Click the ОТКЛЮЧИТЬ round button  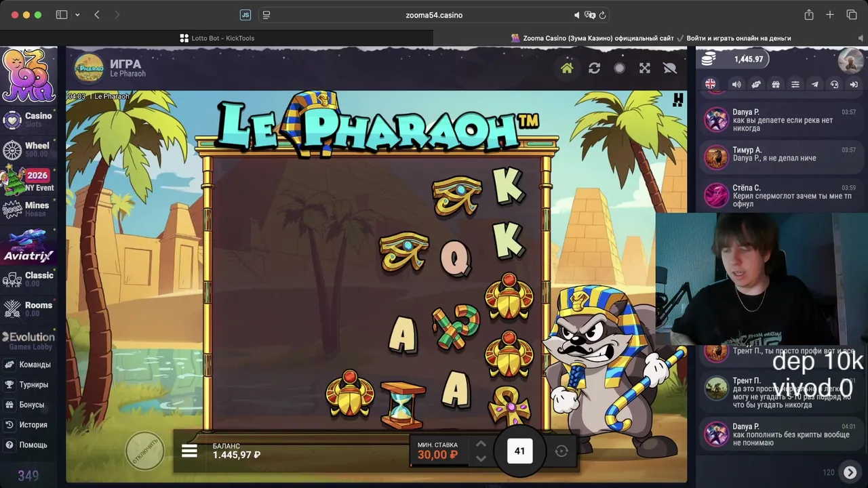click(x=144, y=451)
